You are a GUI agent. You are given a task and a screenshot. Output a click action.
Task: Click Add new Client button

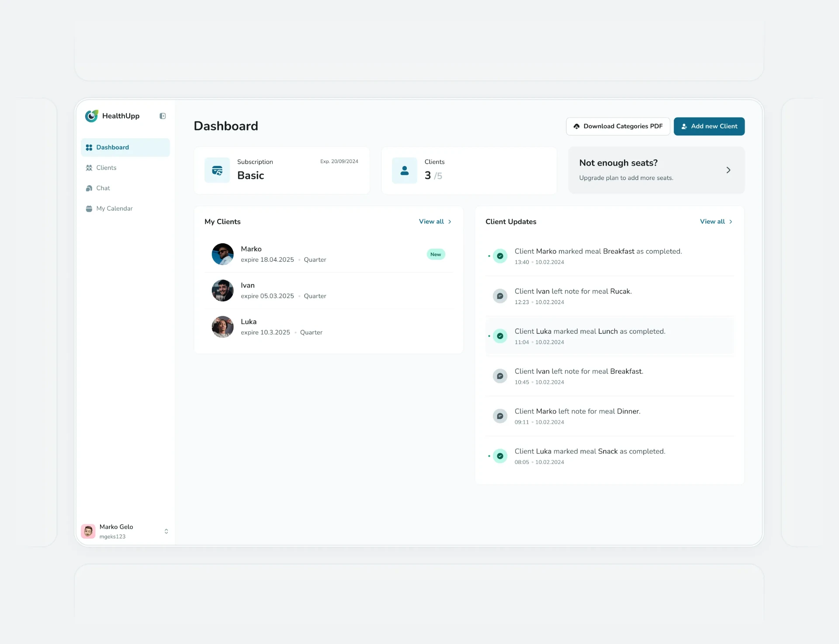point(709,126)
